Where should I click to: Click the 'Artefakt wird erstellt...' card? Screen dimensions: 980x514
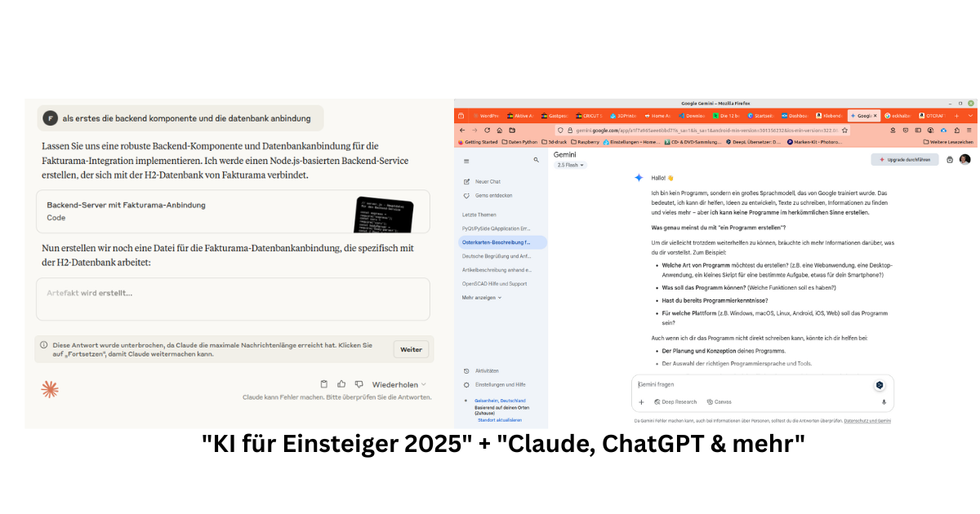click(233, 299)
